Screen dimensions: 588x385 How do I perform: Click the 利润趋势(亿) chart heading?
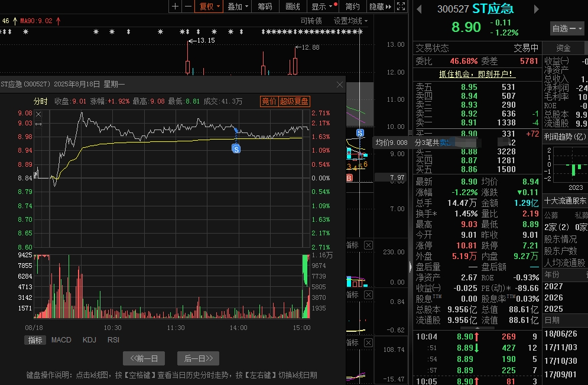pos(565,137)
